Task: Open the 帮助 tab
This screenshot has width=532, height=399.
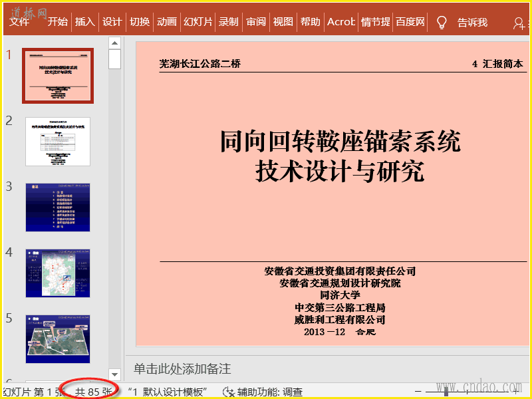Action: click(310, 22)
